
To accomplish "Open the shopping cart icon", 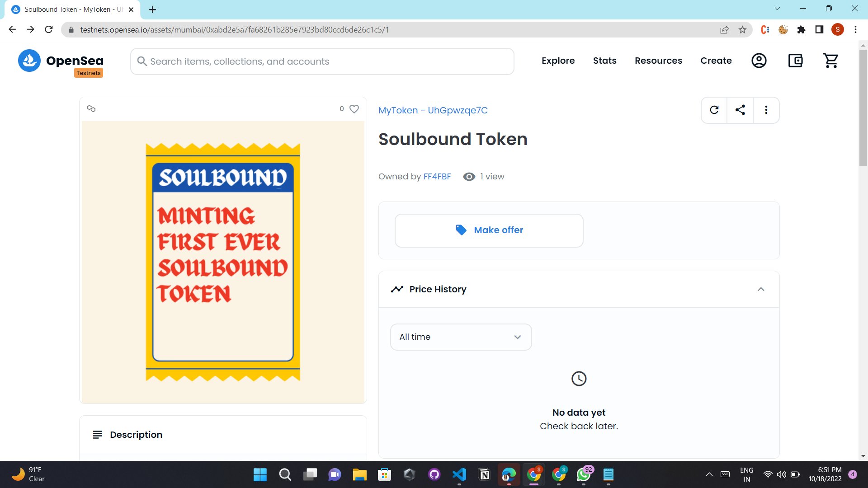I will click(x=830, y=61).
